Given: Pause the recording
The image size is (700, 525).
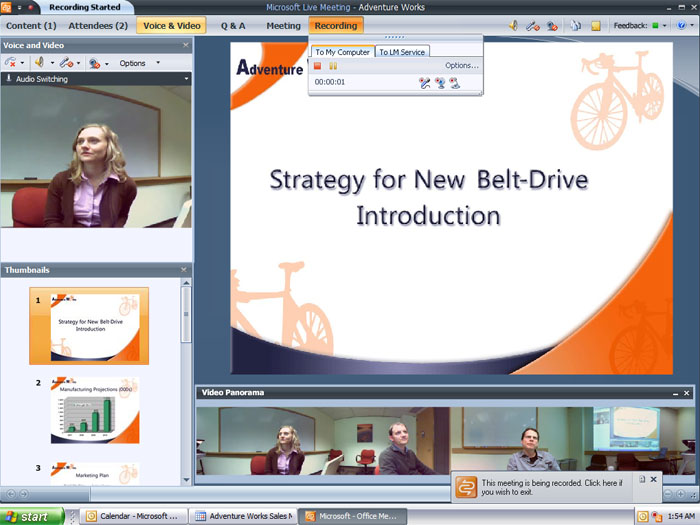Looking at the screenshot, I should point(333,66).
